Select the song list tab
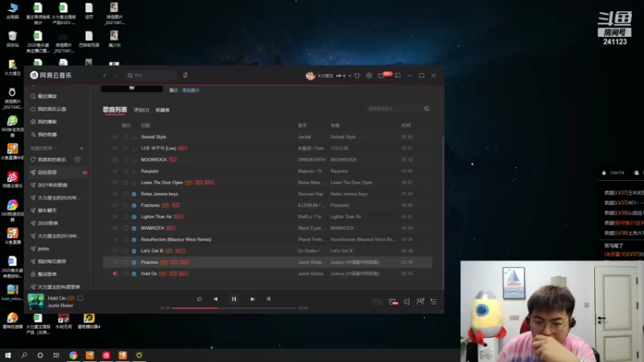 [114, 109]
